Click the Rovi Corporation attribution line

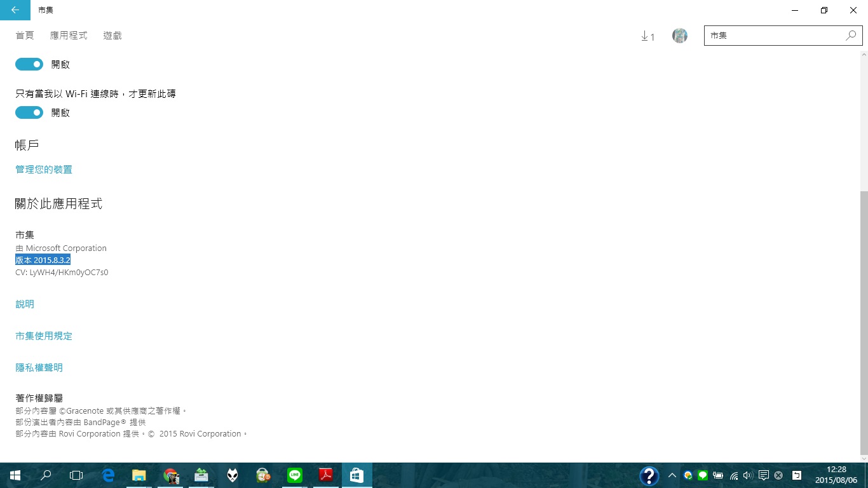[131, 434]
